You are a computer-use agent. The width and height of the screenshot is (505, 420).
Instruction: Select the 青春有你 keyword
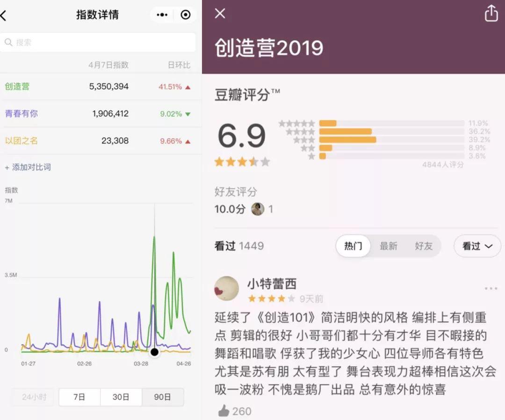coord(21,113)
